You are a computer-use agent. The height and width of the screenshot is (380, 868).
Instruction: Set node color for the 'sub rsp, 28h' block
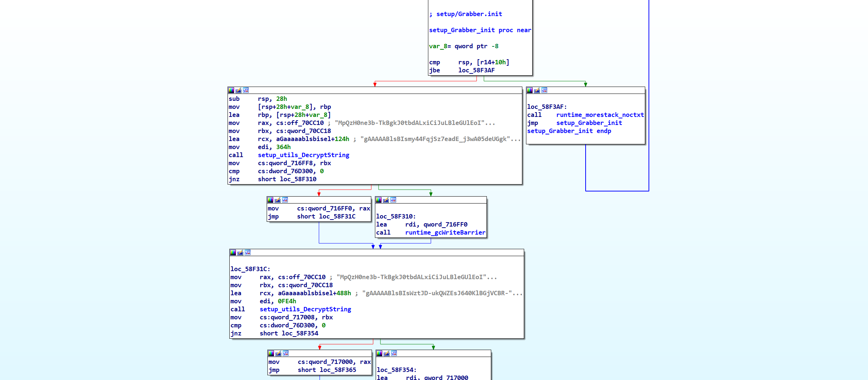pos(231,90)
